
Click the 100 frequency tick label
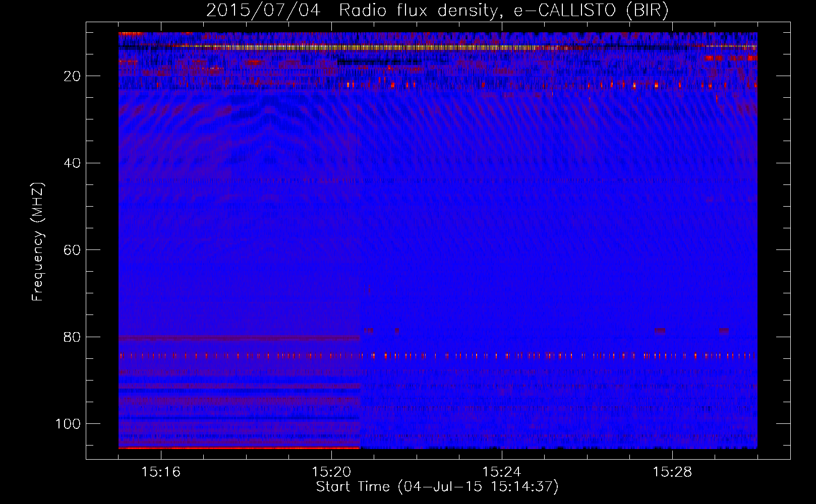pyautogui.click(x=68, y=424)
